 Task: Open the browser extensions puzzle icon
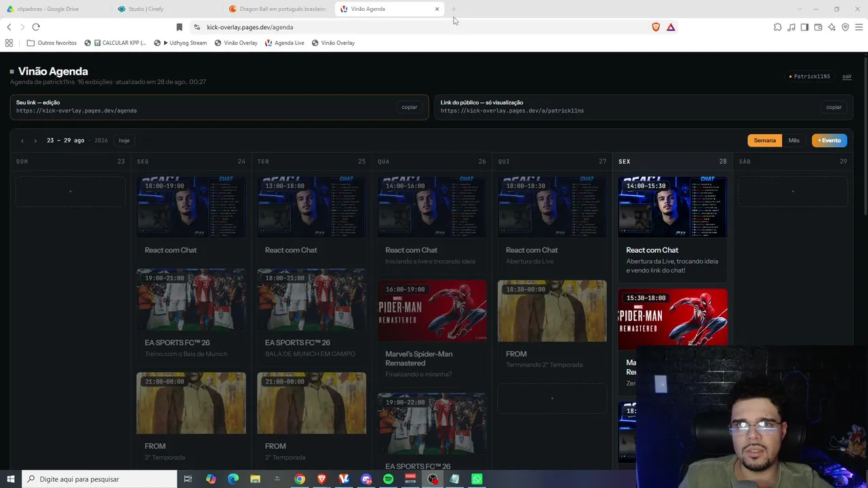tap(778, 27)
